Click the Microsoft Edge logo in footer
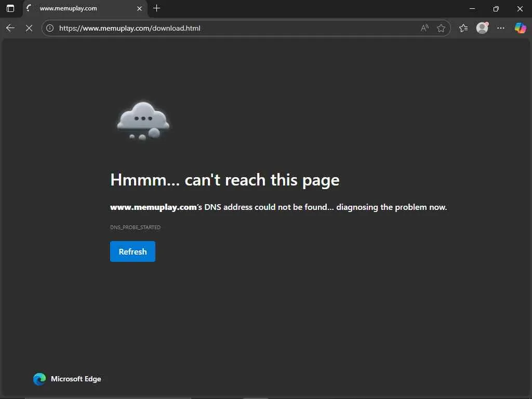This screenshot has width=532, height=399. (39, 379)
